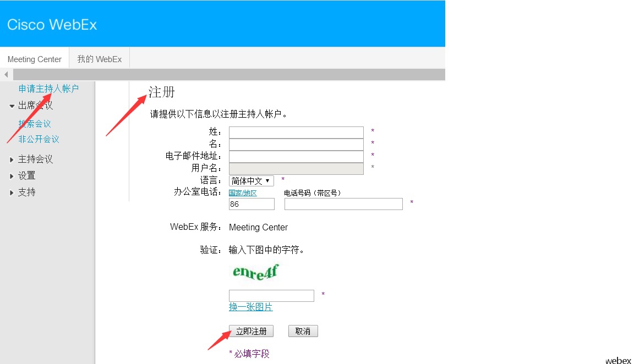This screenshot has height=364, width=634.
Task: Focus the captcha text input field
Action: pyautogui.click(x=271, y=296)
